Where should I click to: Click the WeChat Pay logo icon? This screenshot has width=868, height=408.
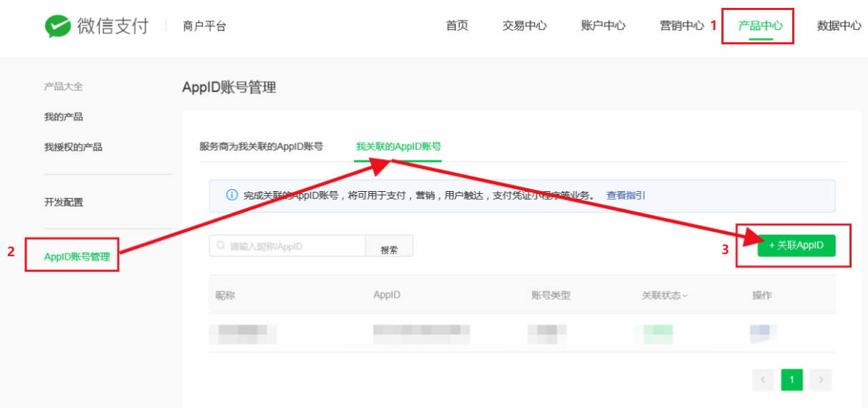click(57, 26)
